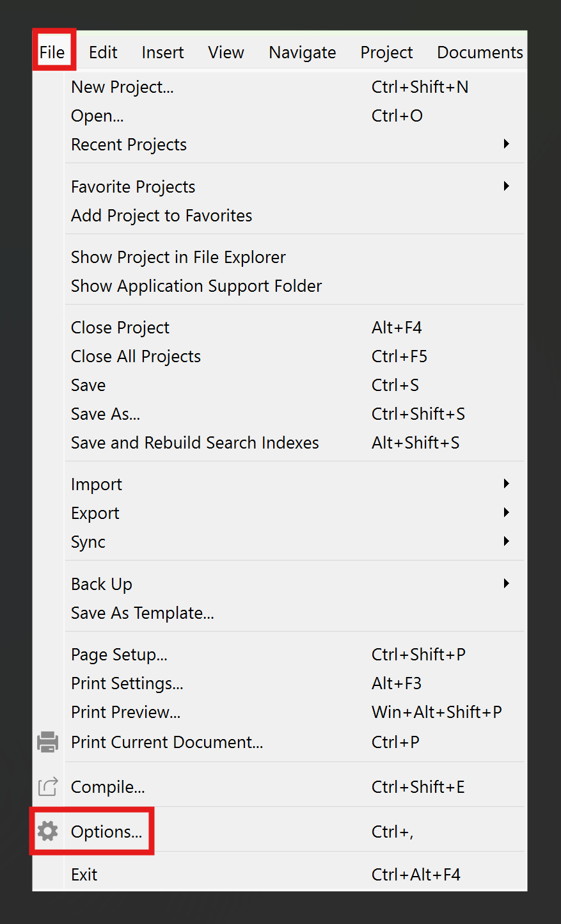Open the Edit menu
The image size is (561, 924).
click(103, 52)
